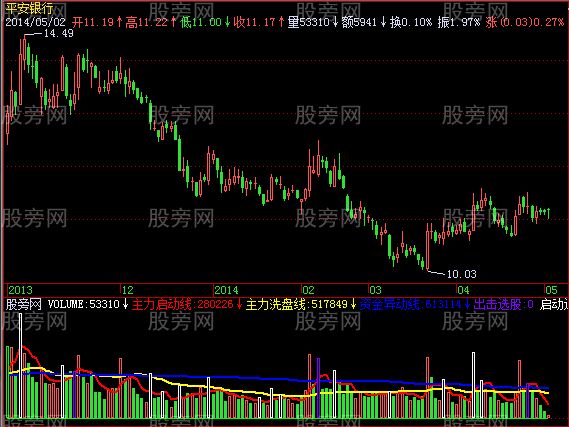Click the 2014/05/02 date readout
This screenshot has height=427, width=569.
tap(35, 22)
